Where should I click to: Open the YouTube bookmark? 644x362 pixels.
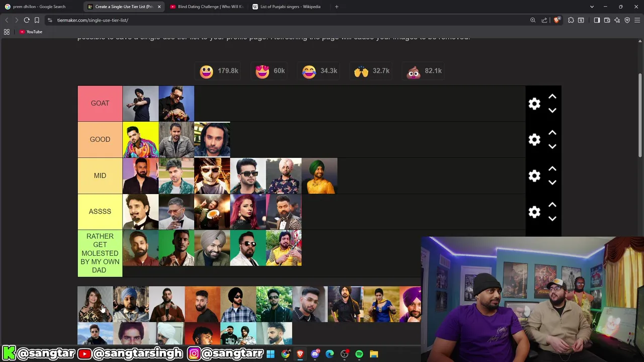(x=31, y=32)
